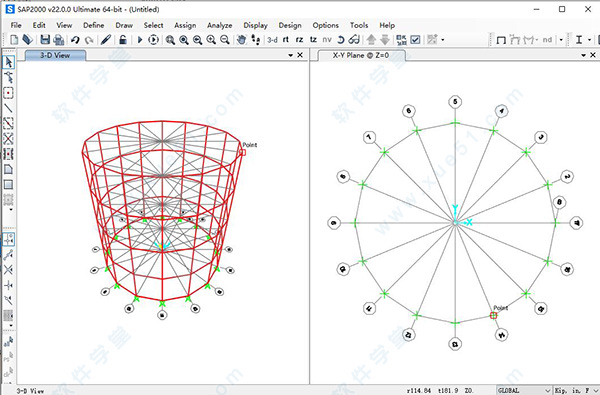Select the X-Y Plane @ Z=0 tab
The image size is (600, 395).
tap(360, 55)
